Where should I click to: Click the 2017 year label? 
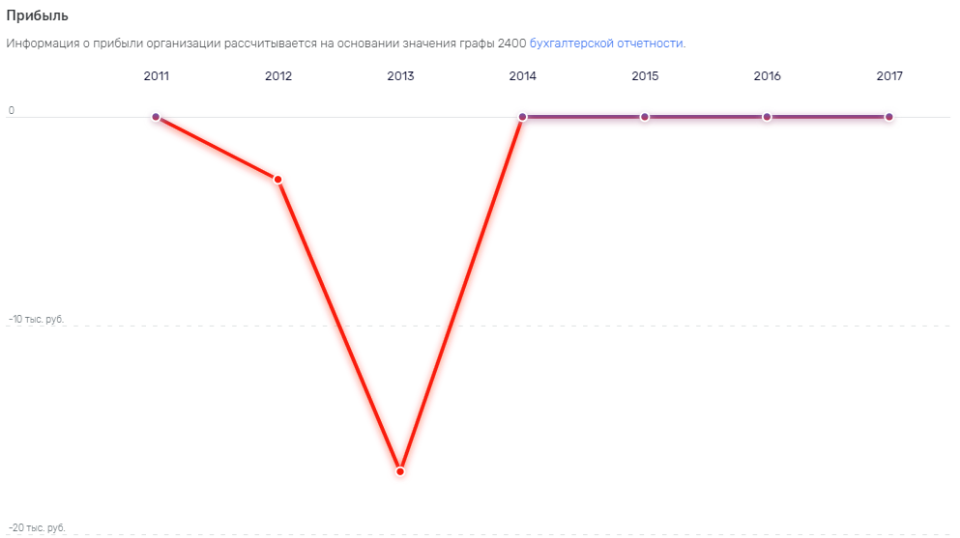pyautogui.click(x=890, y=76)
